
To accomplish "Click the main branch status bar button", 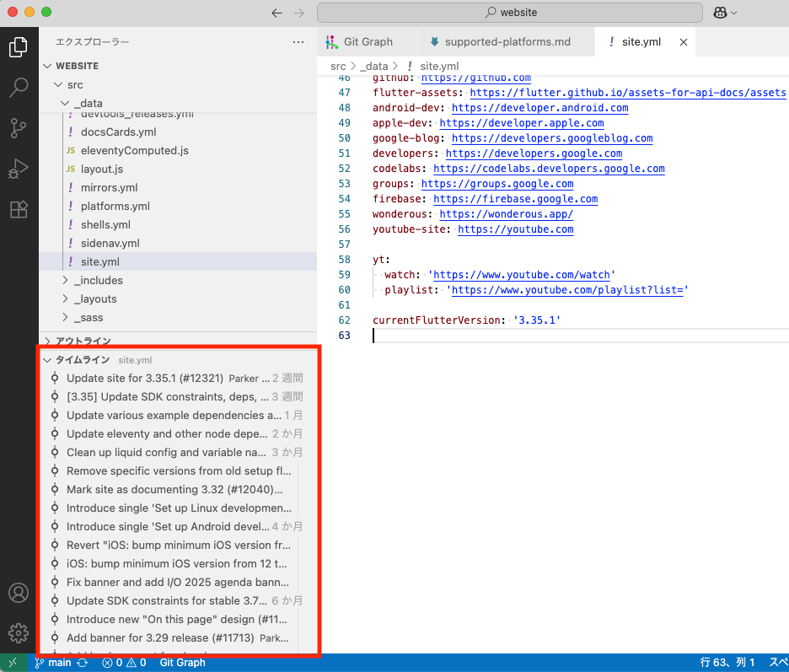I will [53, 663].
